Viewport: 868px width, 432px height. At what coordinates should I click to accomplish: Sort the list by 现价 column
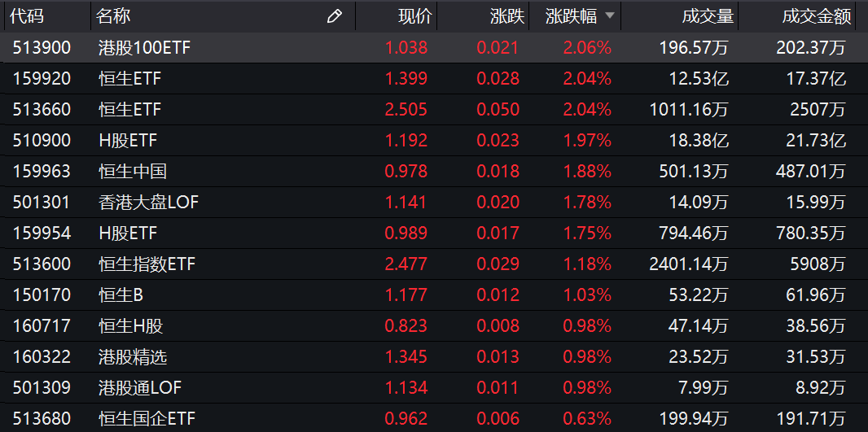pyautogui.click(x=414, y=16)
